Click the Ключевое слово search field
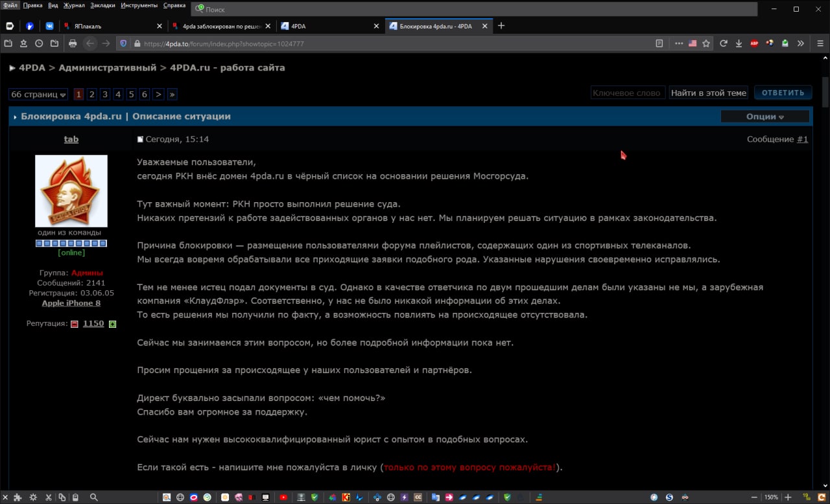The width and height of the screenshot is (830, 504). pos(628,93)
